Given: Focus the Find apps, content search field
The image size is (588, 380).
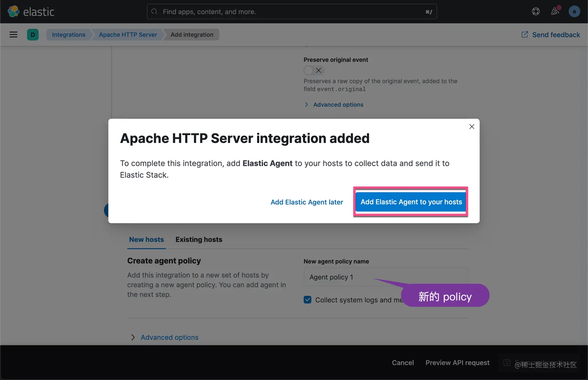Looking at the screenshot, I should point(292,12).
